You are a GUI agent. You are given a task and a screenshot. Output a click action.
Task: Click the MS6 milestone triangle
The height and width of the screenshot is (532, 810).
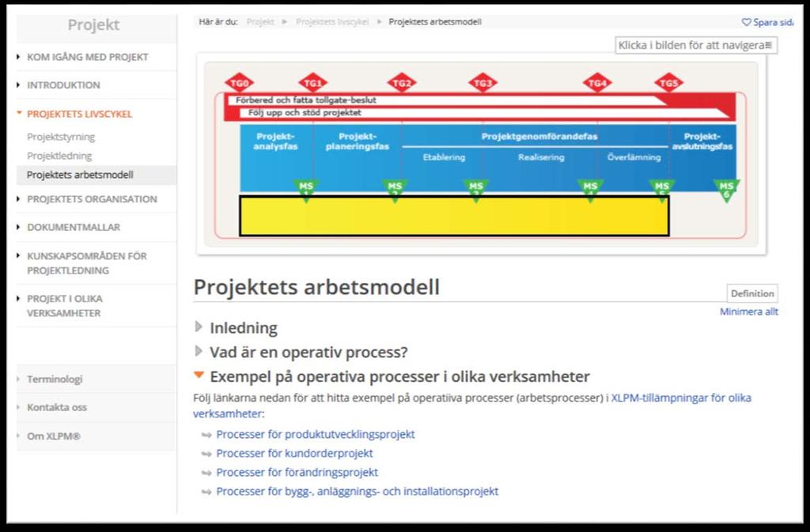(x=726, y=190)
